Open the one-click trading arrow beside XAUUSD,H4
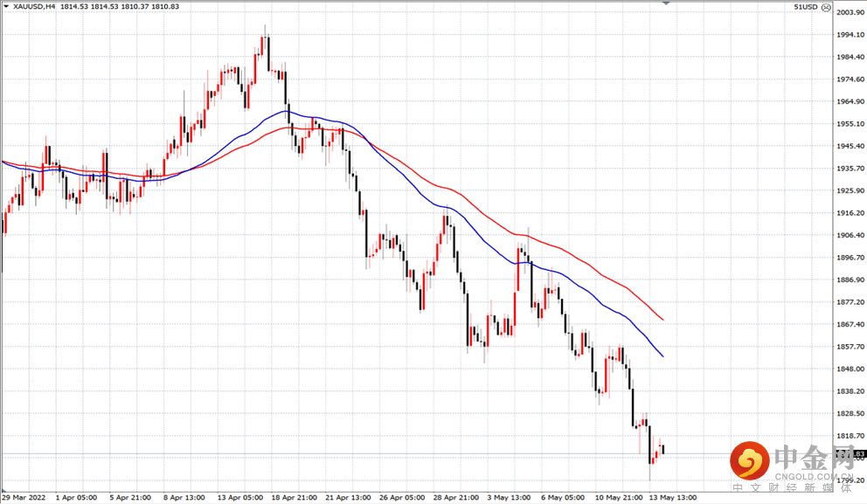Viewport: 867px width, 504px height. [7, 7]
